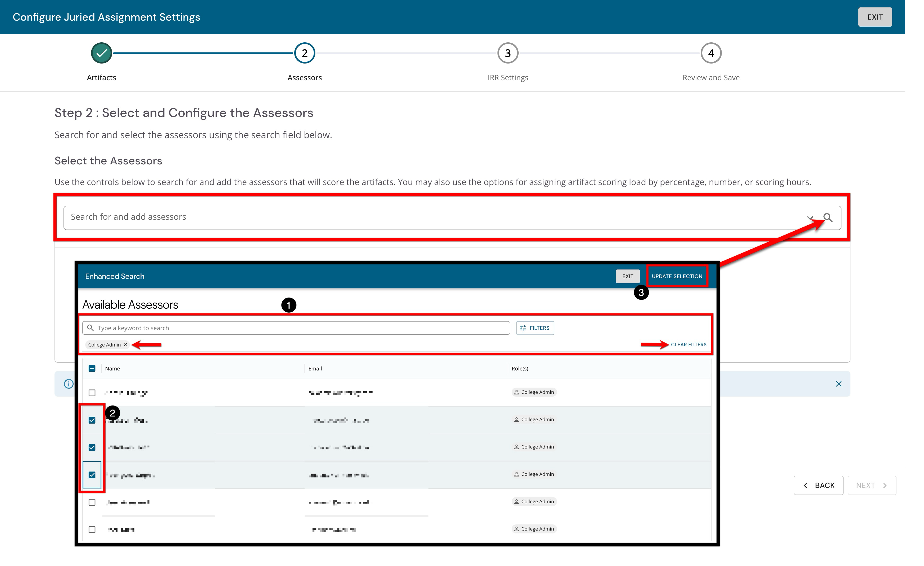The image size is (924, 566).
Task: Open the FILTERS button with sliders icon
Action: (x=535, y=328)
